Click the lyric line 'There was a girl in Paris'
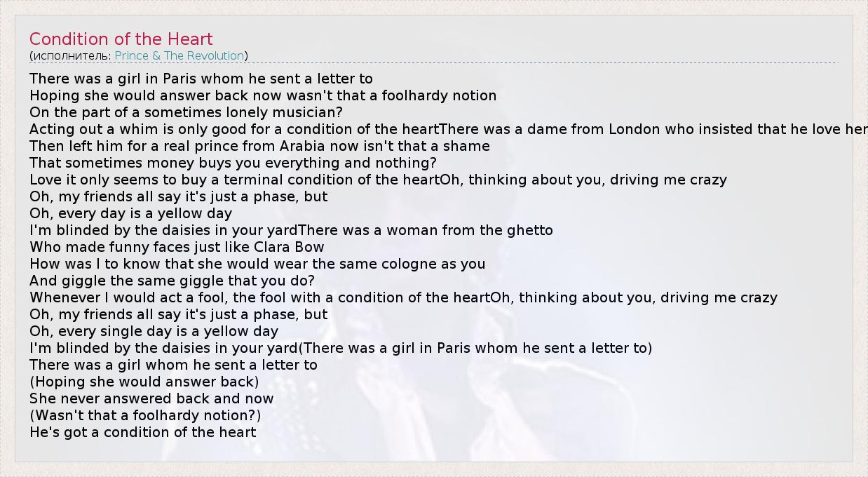Viewport: 868px width, 477px height. pos(201,79)
